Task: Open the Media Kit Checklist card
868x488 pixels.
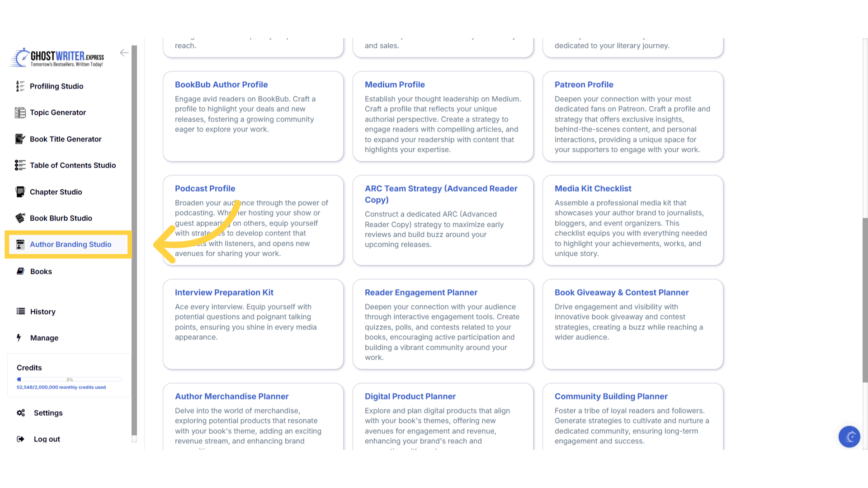Action: click(x=593, y=188)
